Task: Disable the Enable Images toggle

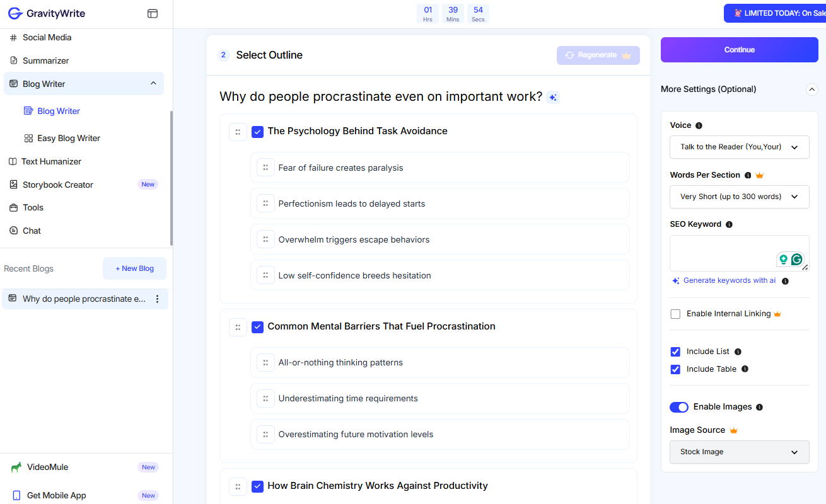Action: coord(679,407)
